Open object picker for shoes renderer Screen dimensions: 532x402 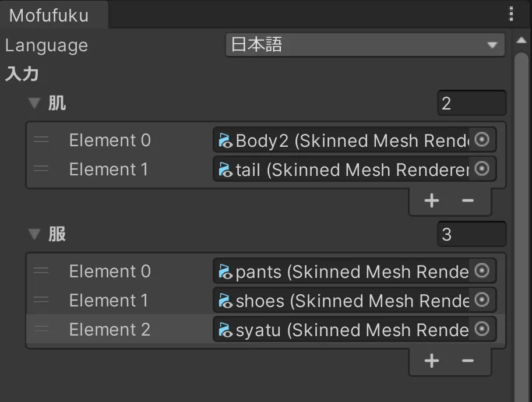(x=482, y=300)
